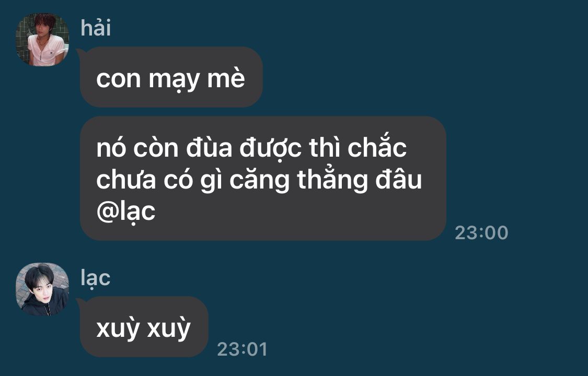Select the 'xuỳ xuỳ' message bubble
This screenshot has width=588, height=376.
[x=144, y=326]
